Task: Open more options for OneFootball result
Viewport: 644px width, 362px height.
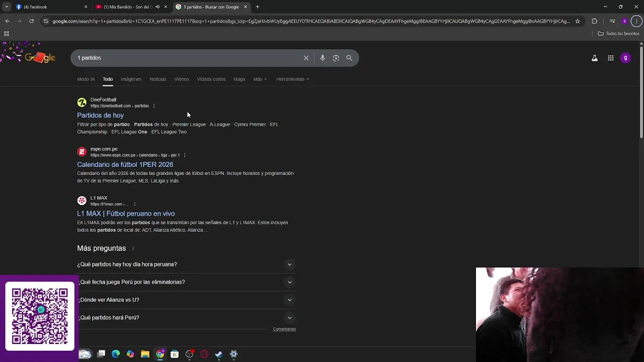Action: pos(154,106)
